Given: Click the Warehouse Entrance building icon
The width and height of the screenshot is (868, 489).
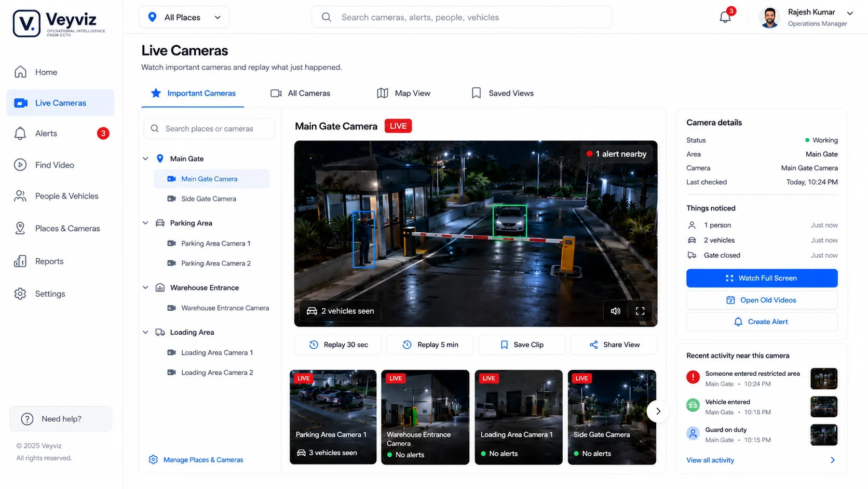Looking at the screenshot, I should (x=160, y=287).
